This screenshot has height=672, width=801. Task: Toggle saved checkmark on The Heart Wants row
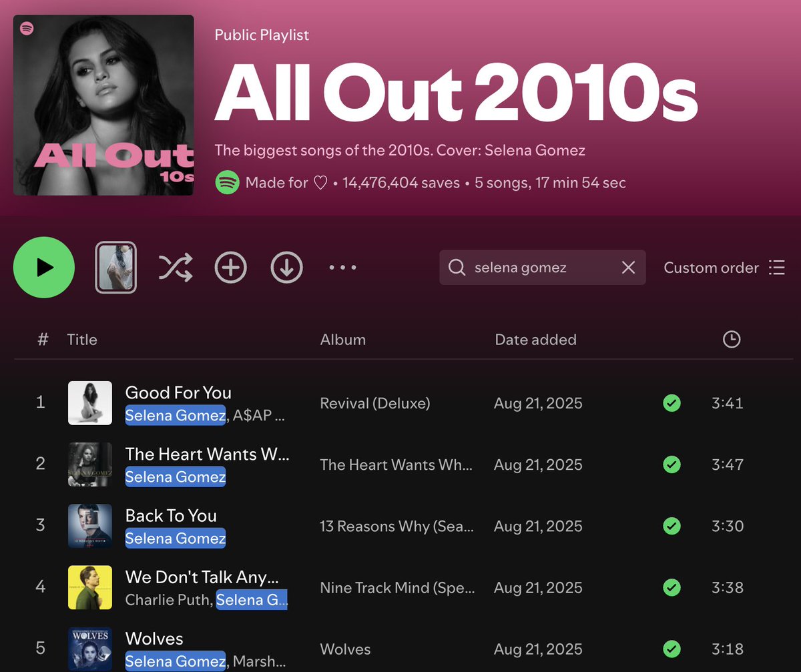pos(672,464)
